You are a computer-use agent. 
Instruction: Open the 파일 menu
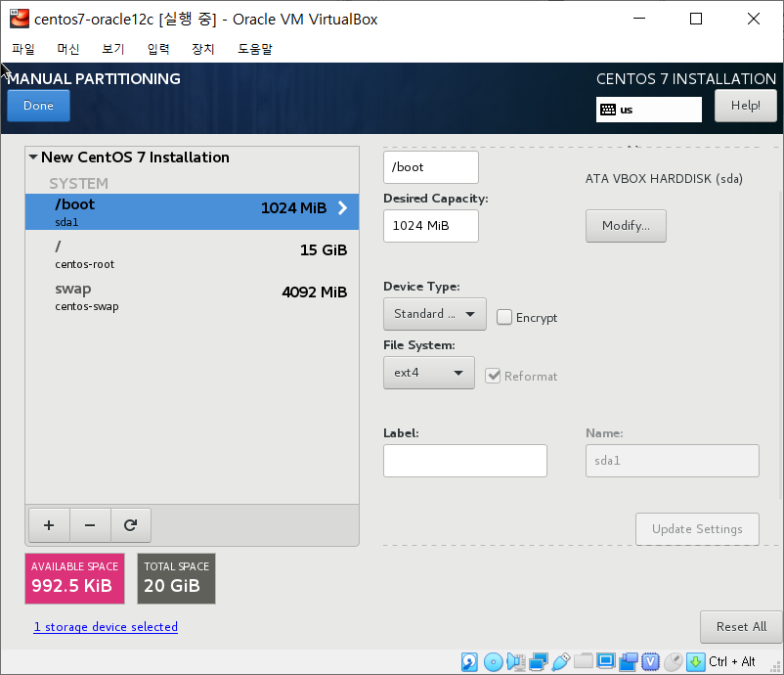(x=23, y=49)
